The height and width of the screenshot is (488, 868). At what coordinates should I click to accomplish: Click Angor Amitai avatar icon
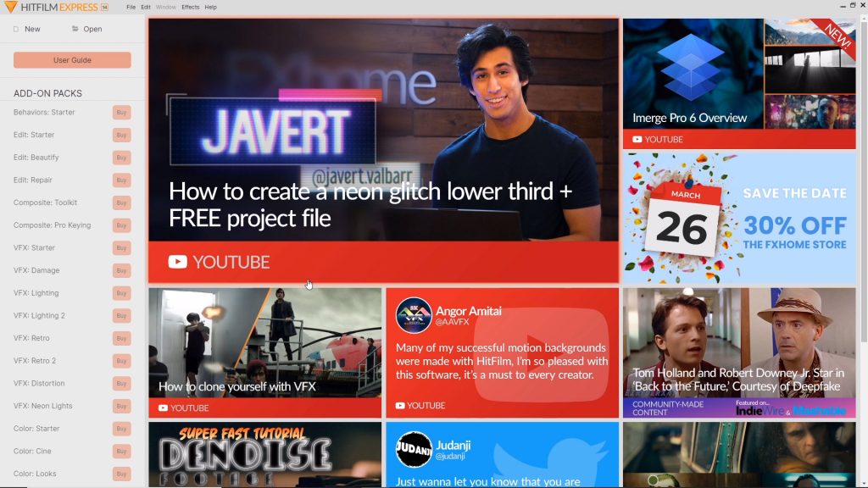(414, 315)
